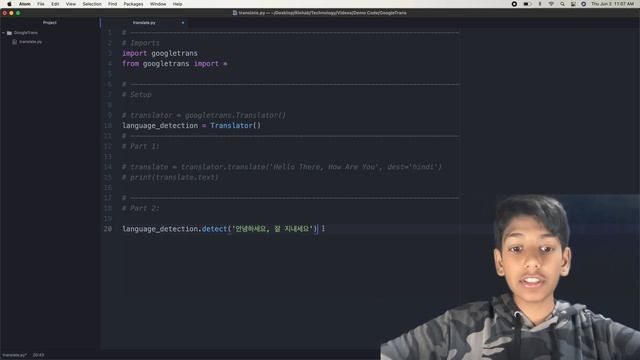Select the GoogleTrans project folder
Image resolution: width=640 pixels, height=360 pixels.
tap(25, 33)
